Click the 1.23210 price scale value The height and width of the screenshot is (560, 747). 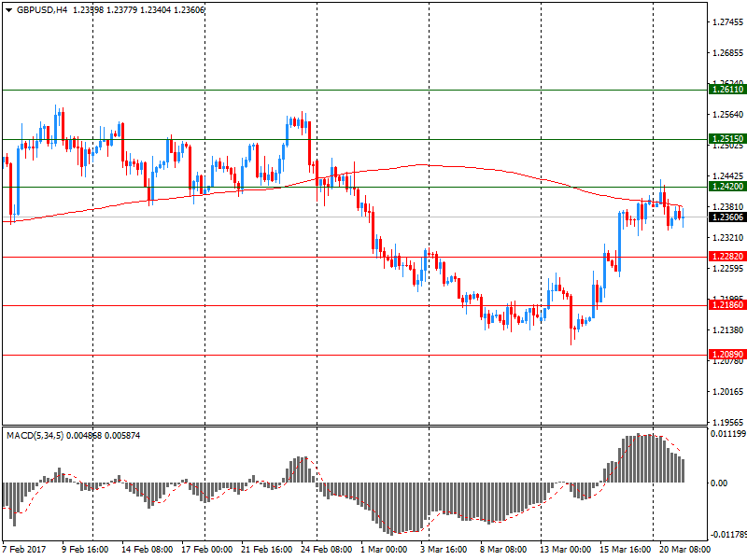pyautogui.click(x=727, y=238)
